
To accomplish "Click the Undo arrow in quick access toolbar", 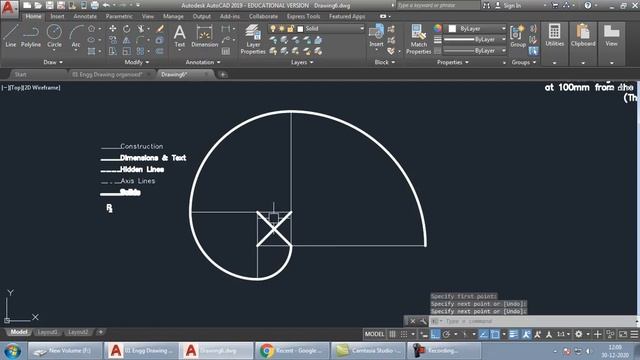I will tap(106, 5).
